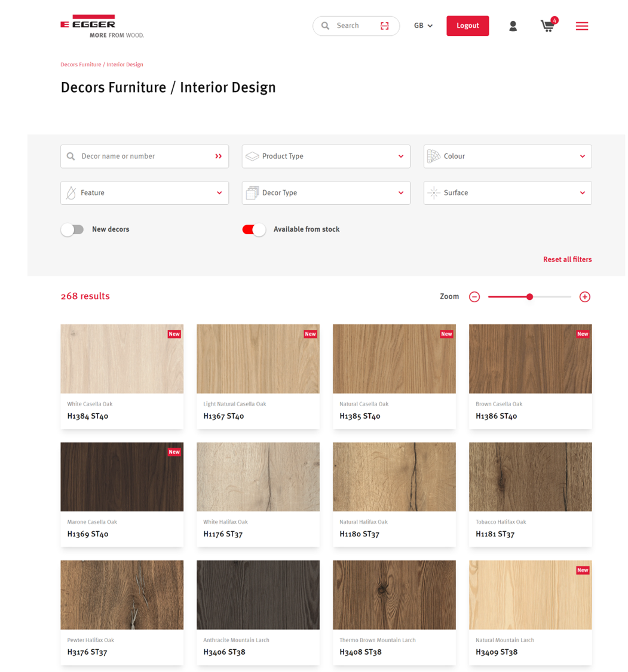Click the Colour fan swatch icon
The image size is (628, 672).
433,157
